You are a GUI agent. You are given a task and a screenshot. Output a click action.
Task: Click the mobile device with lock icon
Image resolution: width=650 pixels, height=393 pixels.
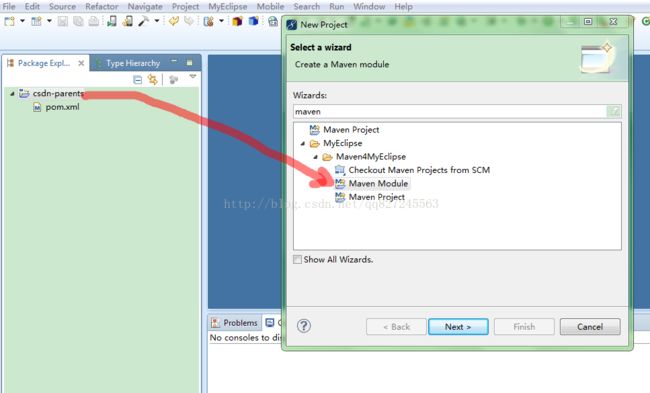coord(128,21)
